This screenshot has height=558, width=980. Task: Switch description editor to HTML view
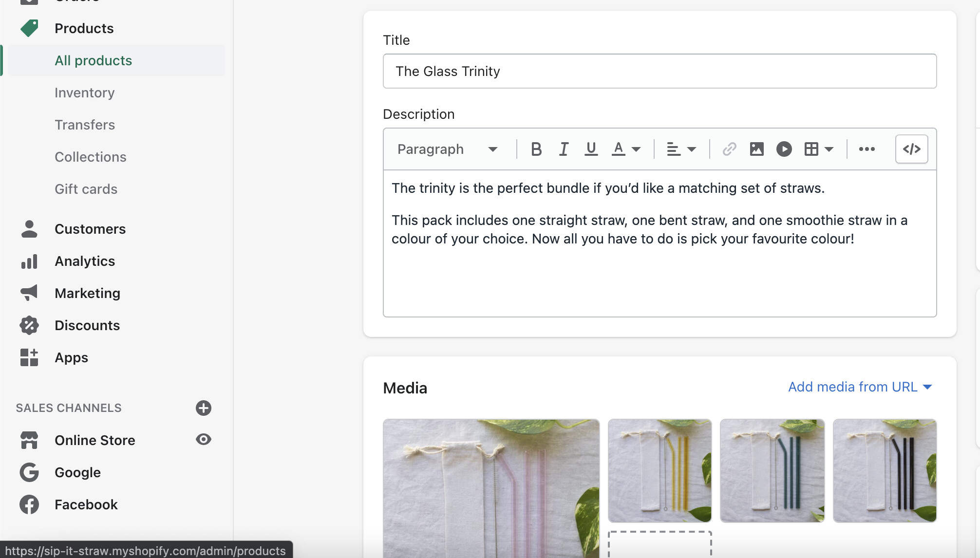click(911, 149)
